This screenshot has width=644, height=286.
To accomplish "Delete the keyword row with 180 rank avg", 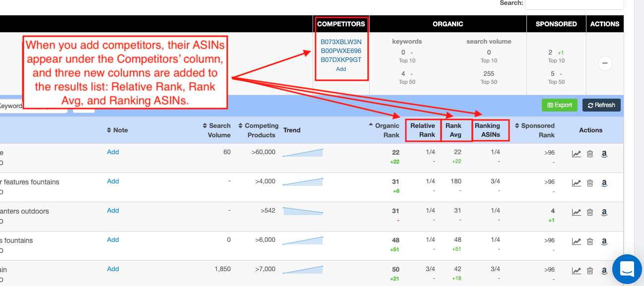I will [x=590, y=183].
